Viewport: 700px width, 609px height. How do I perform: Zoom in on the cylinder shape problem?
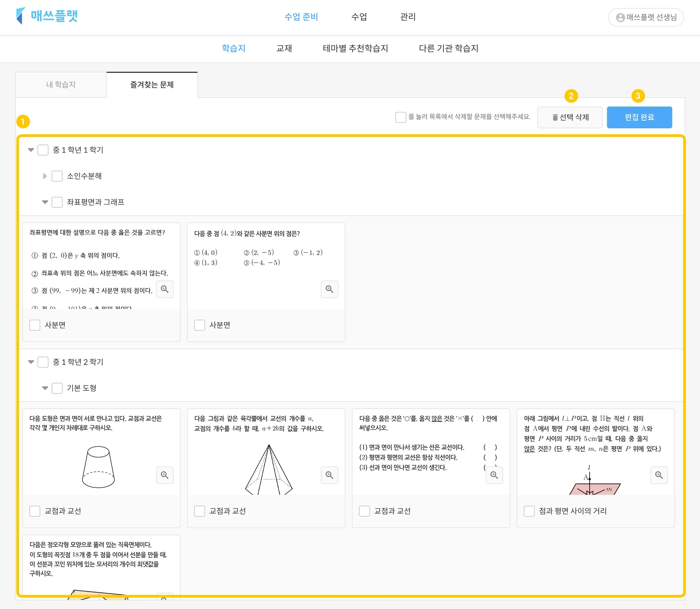click(164, 475)
